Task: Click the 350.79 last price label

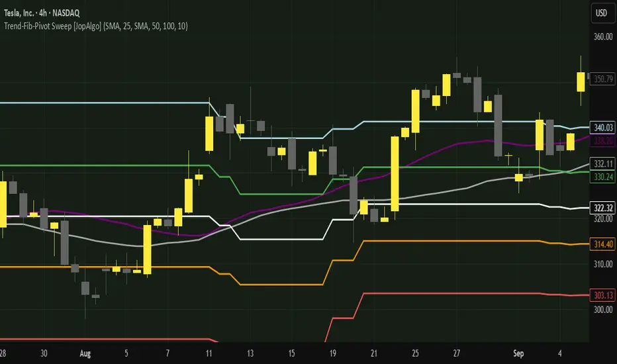Action: click(x=602, y=79)
